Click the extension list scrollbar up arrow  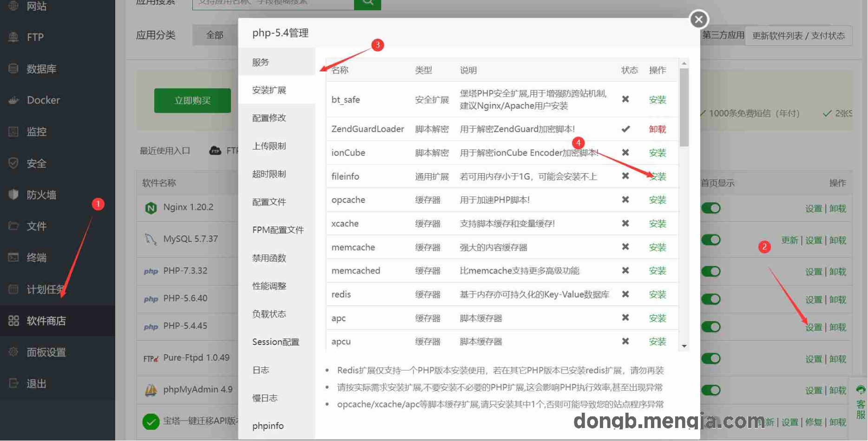tap(684, 63)
